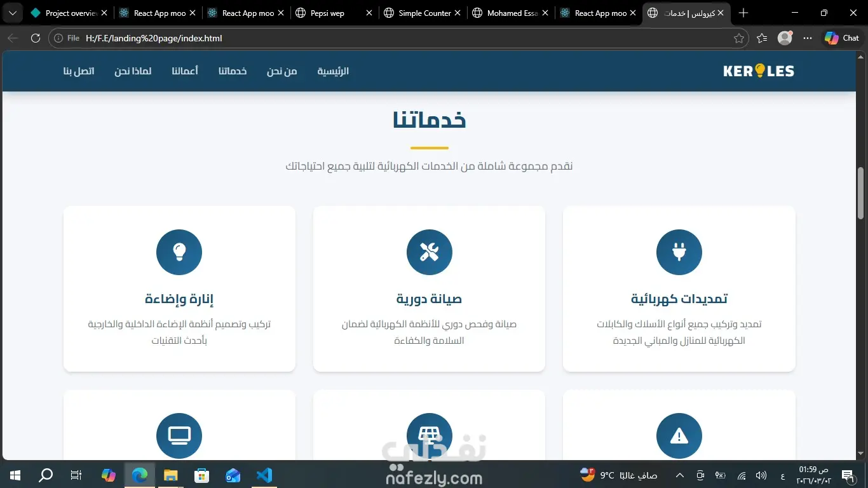The width and height of the screenshot is (868, 488).
Task: Click the Microsoft Edge taskbar icon
Action: click(139, 475)
